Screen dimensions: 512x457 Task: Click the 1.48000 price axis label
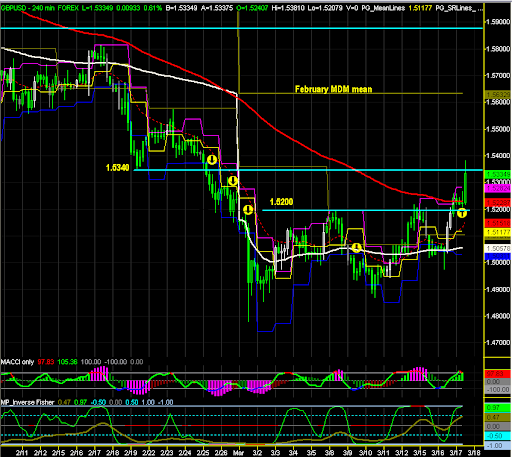tap(498, 316)
